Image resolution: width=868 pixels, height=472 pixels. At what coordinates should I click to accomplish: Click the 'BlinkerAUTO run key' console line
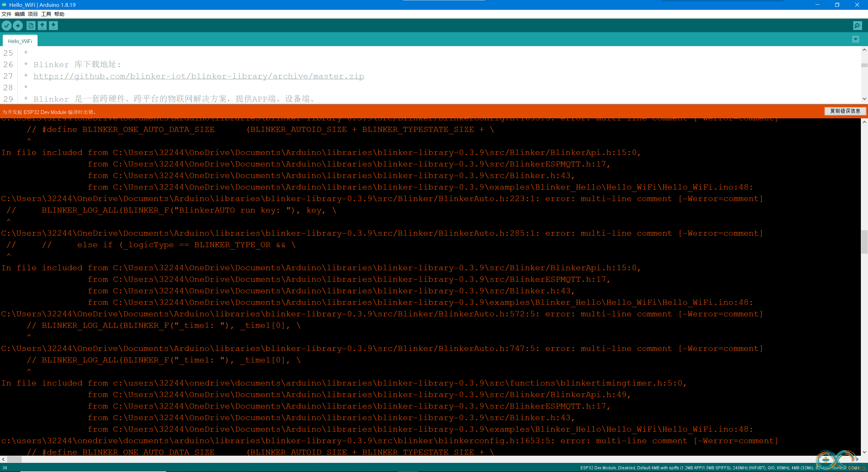(x=171, y=210)
